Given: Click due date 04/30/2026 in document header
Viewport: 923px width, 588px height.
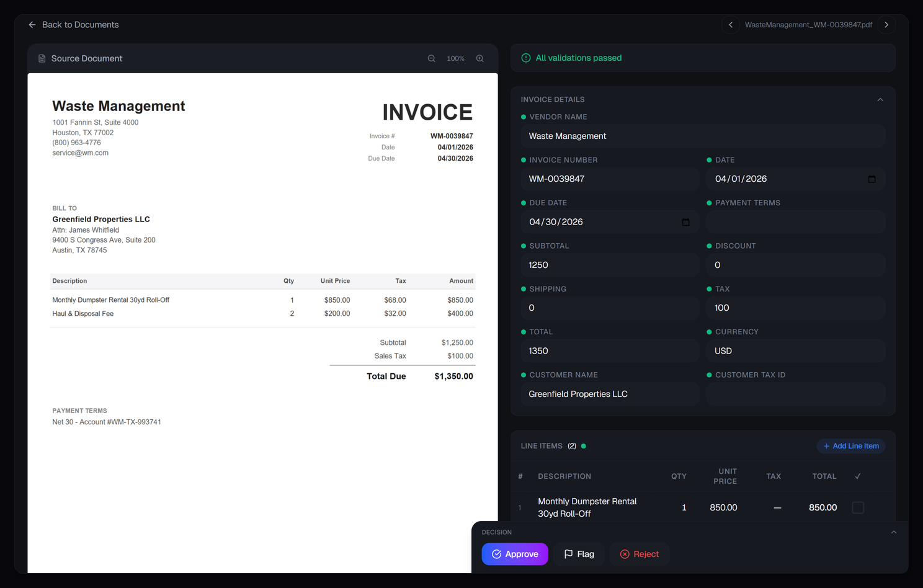Looking at the screenshot, I should tap(455, 159).
